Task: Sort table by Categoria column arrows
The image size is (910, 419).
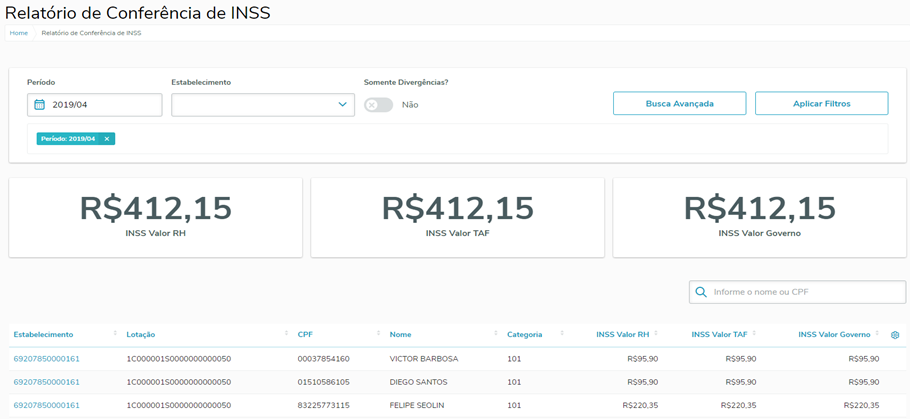Action: 562,334
